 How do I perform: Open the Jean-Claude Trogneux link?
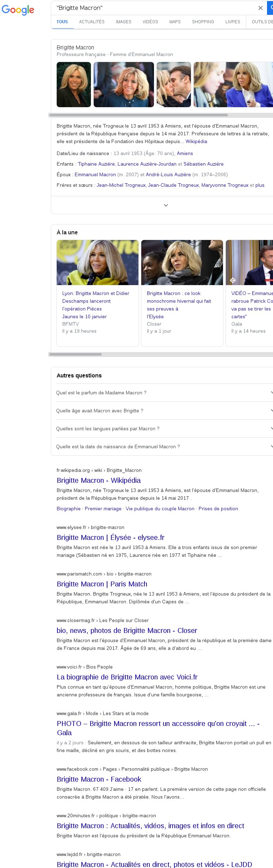pyautogui.click(x=174, y=185)
